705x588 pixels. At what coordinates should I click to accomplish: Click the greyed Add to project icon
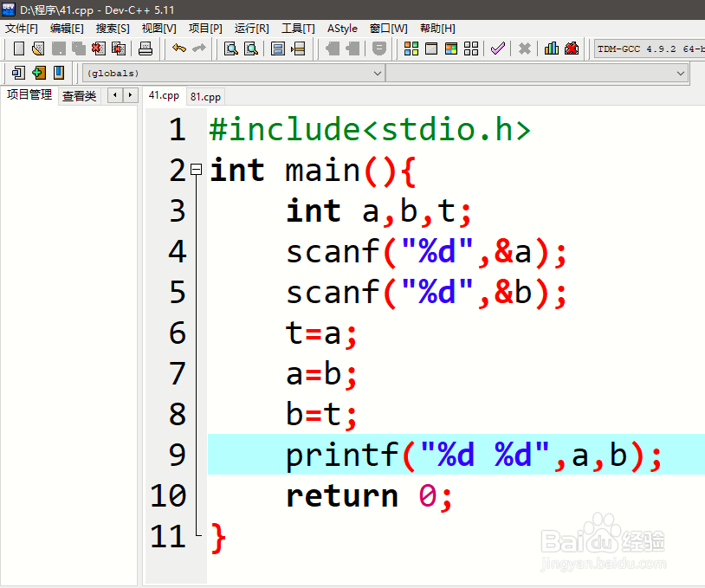point(333,48)
